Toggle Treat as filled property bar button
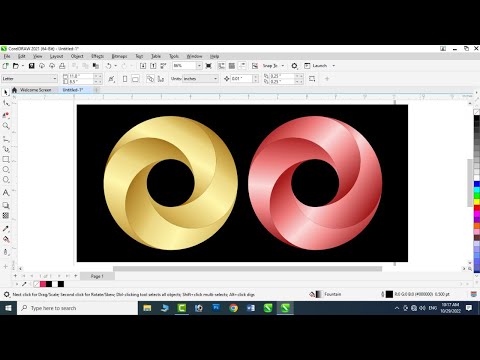The width and height of the screenshot is (480, 360). click(x=312, y=79)
